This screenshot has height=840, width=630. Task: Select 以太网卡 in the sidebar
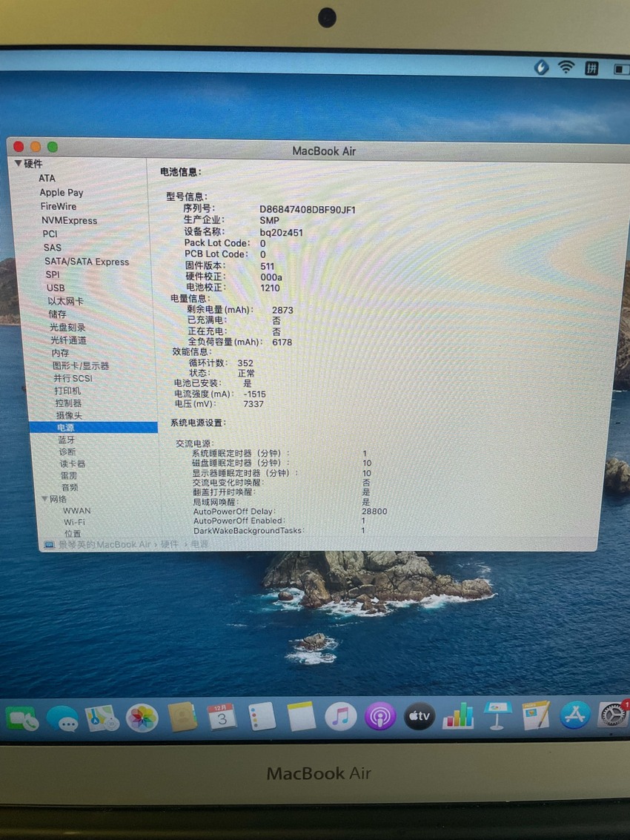tap(65, 301)
